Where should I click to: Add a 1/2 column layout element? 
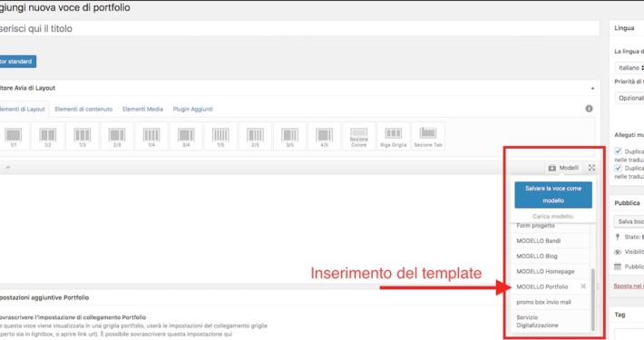(48, 136)
